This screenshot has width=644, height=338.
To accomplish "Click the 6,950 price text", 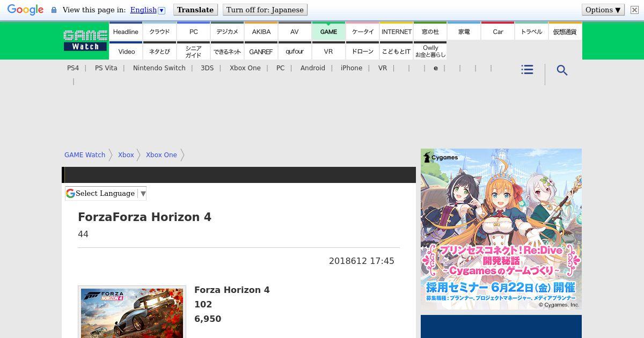I will pos(208,319).
